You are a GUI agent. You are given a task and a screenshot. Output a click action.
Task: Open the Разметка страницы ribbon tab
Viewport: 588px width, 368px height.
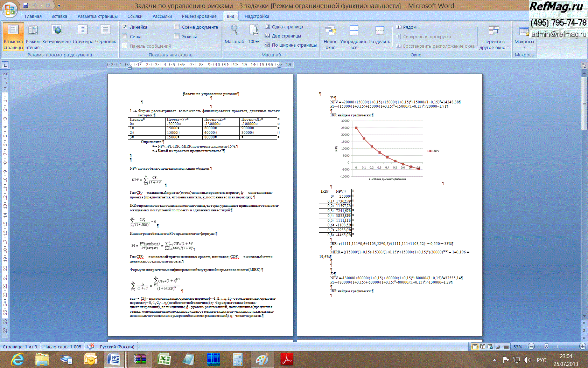point(97,16)
